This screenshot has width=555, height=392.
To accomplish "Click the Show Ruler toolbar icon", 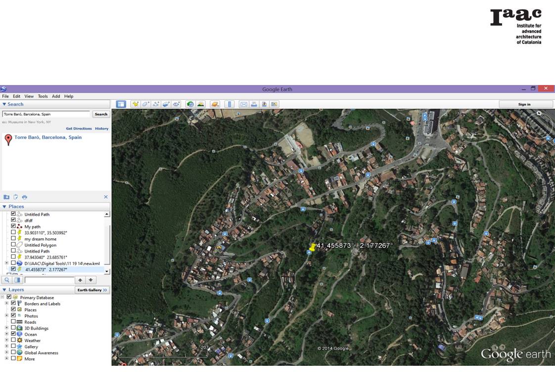I will click(229, 104).
